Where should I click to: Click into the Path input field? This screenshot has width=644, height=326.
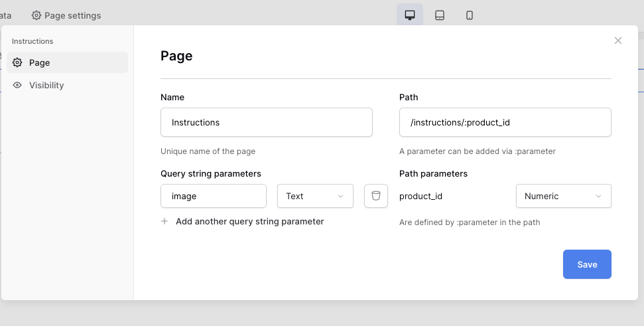tap(505, 122)
